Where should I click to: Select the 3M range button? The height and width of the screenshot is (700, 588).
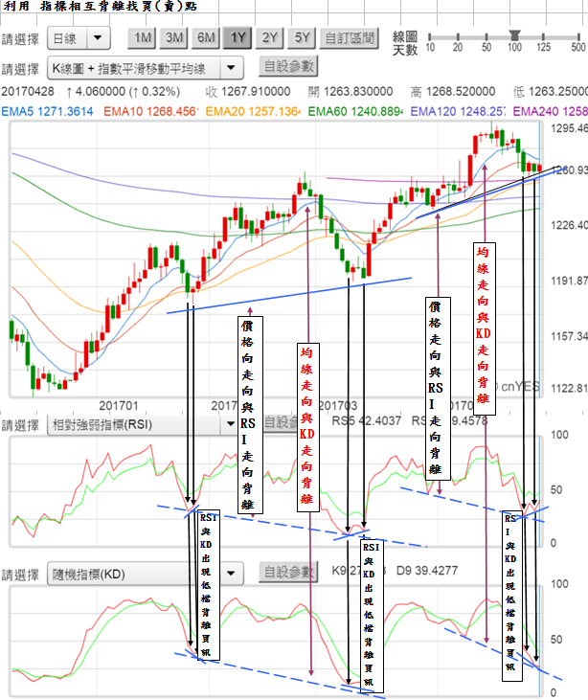tap(174, 38)
